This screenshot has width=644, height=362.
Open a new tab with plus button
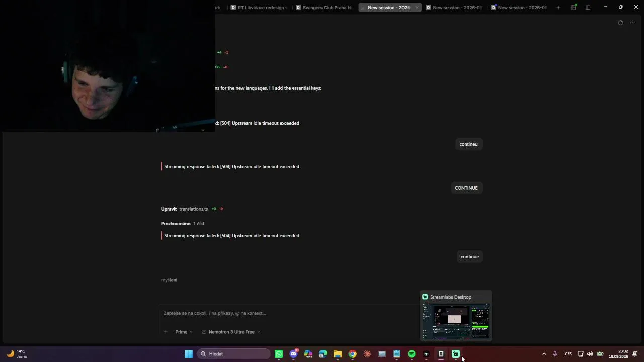click(x=558, y=8)
